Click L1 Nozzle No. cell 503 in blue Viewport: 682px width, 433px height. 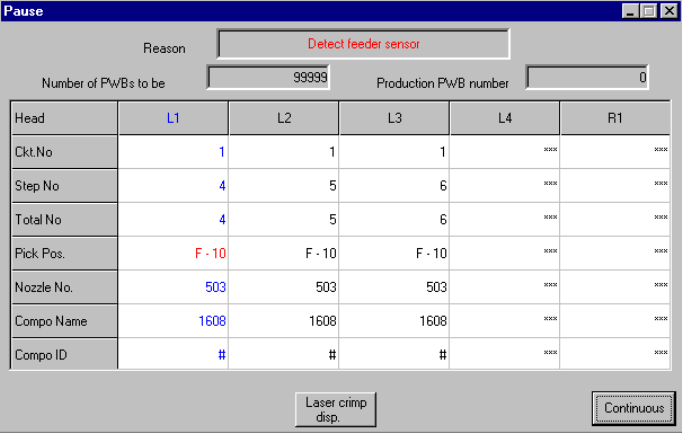click(173, 287)
